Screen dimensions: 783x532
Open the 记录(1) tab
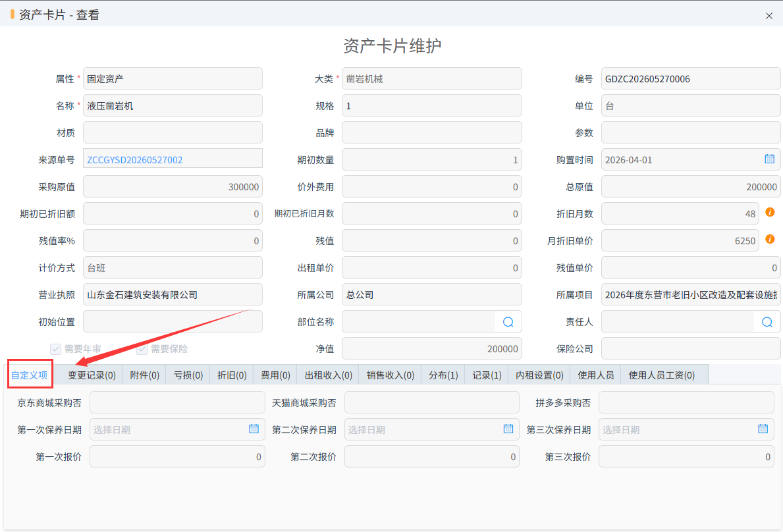click(487, 375)
